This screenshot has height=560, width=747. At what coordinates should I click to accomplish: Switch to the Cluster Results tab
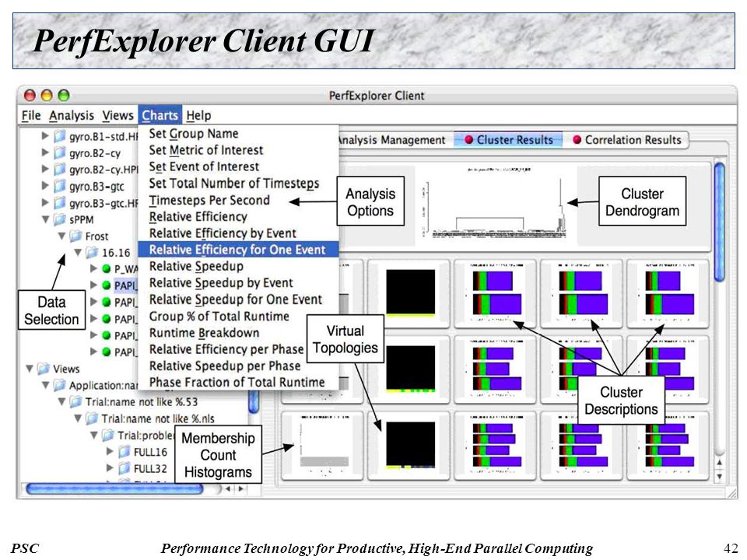point(508,141)
